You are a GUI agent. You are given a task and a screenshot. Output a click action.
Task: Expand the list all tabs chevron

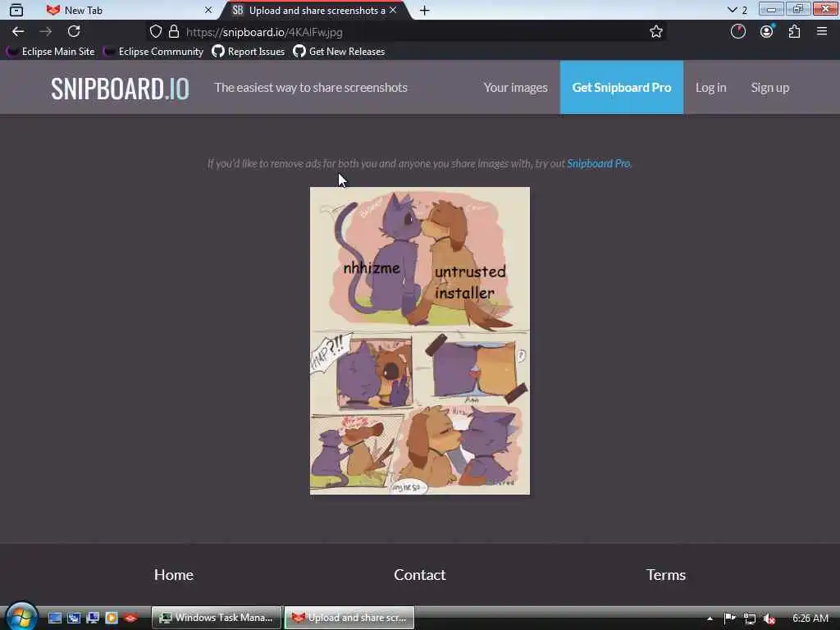732,10
